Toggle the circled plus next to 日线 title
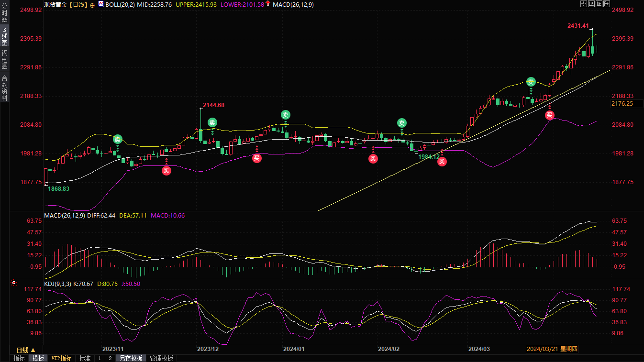 point(92,4)
